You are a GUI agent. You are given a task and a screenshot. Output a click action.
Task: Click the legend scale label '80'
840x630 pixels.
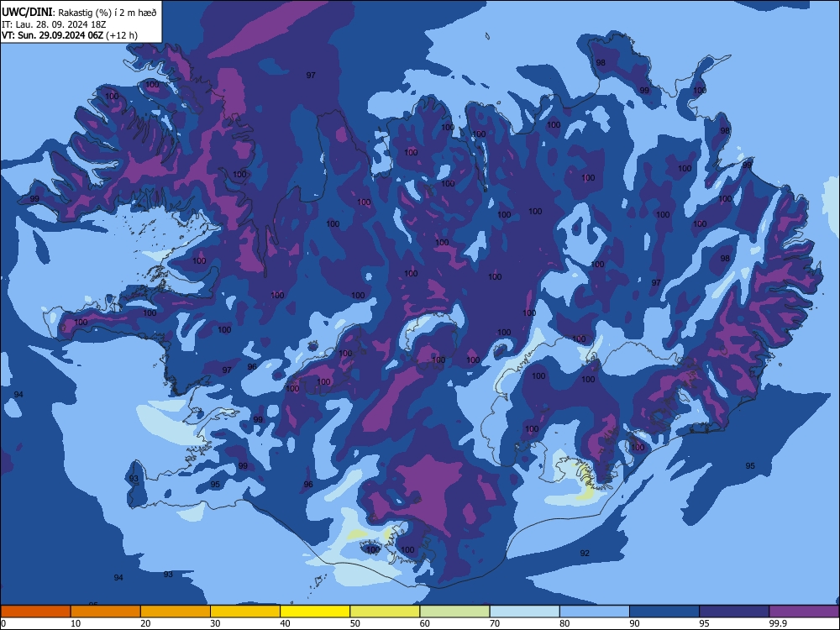(x=564, y=623)
